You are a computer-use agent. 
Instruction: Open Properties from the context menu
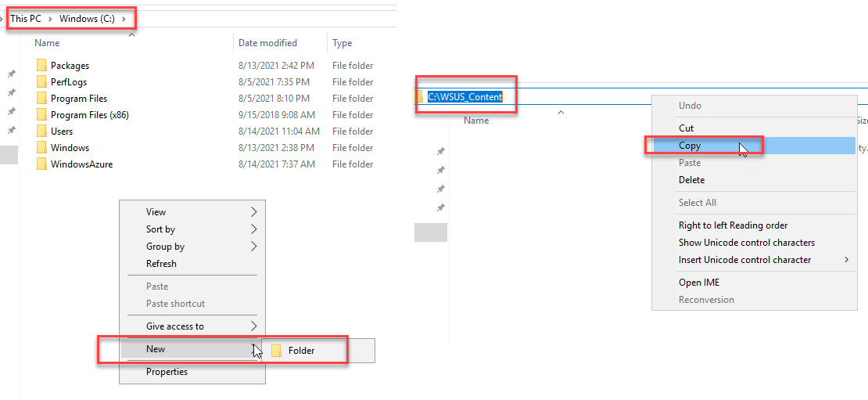(x=167, y=372)
